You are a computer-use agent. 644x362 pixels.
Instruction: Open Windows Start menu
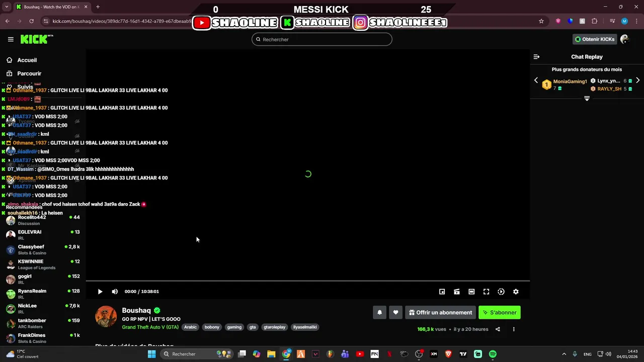point(151,354)
